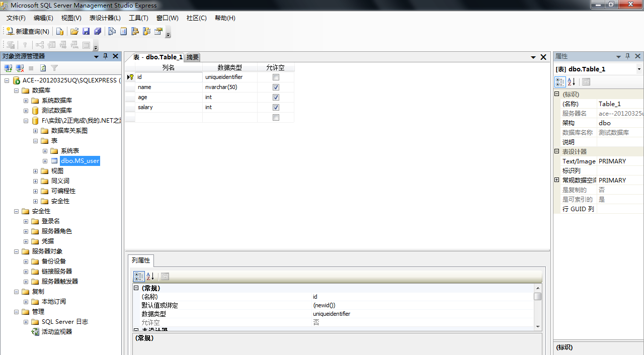Expand the 常规数据空间 property row
The height and width of the screenshot is (355, 644).
[557, 180]
